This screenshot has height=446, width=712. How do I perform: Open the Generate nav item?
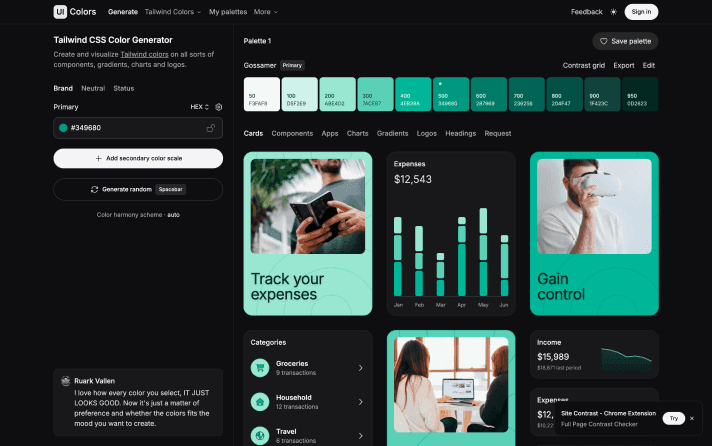click(123, 12)
